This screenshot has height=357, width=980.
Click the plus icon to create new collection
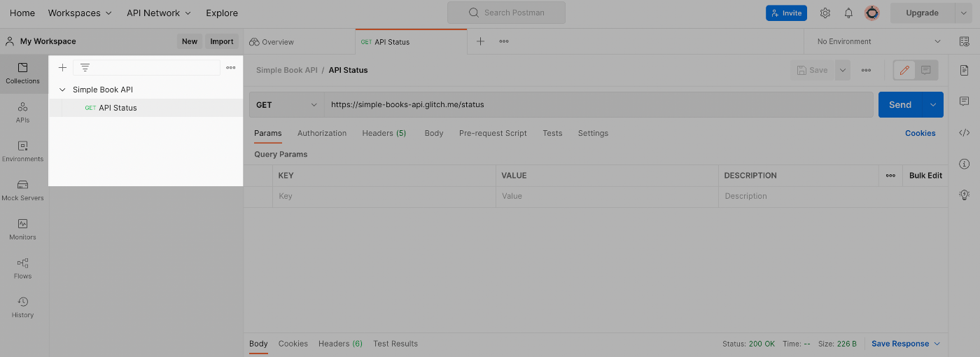click(x=62, y=68)
